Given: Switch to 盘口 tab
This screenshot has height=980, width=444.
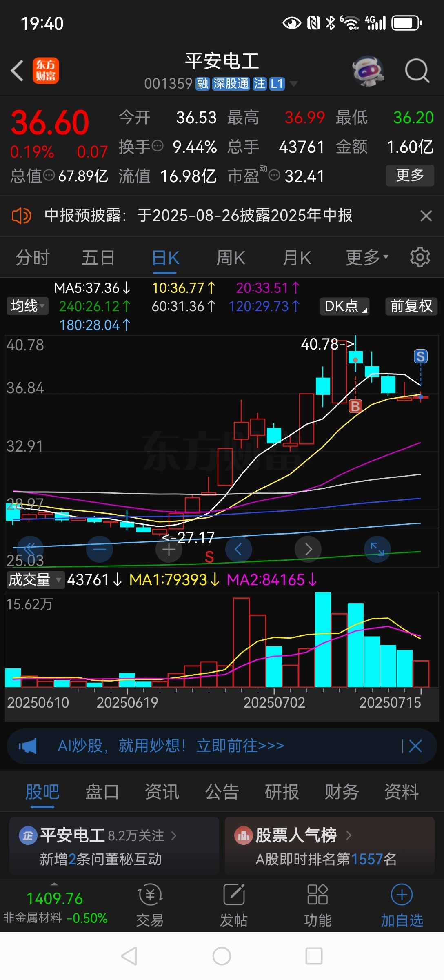Looking at the screenshot, I should [102, 792].
